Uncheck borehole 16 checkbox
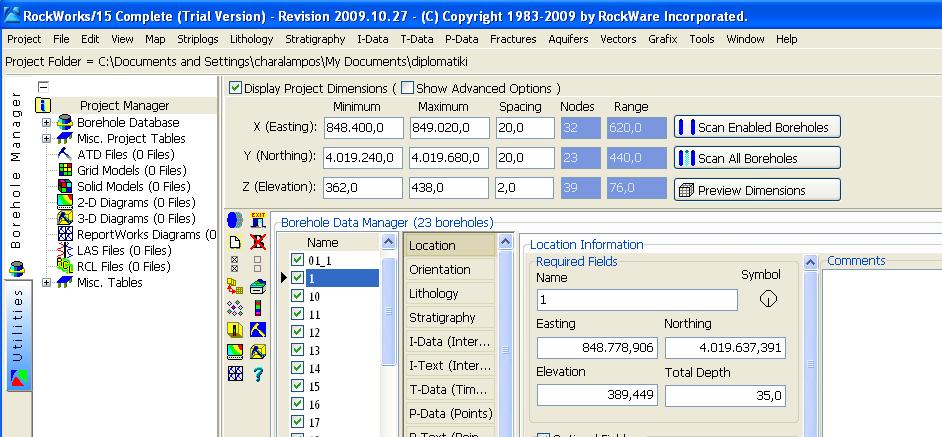The height and width of the screenshot is (437, 942). [x=297, y=404]
